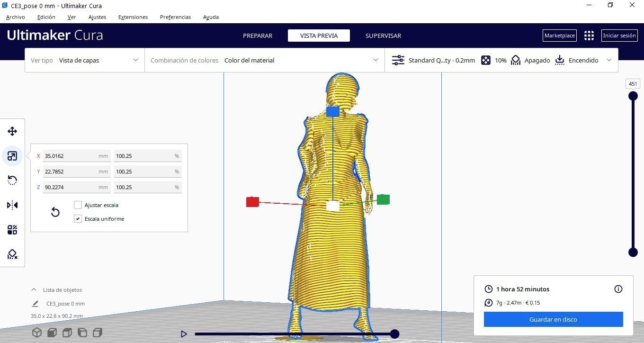Select the Scale tool
This screenshot has width=644, height=343.
[x=12, y=156]
